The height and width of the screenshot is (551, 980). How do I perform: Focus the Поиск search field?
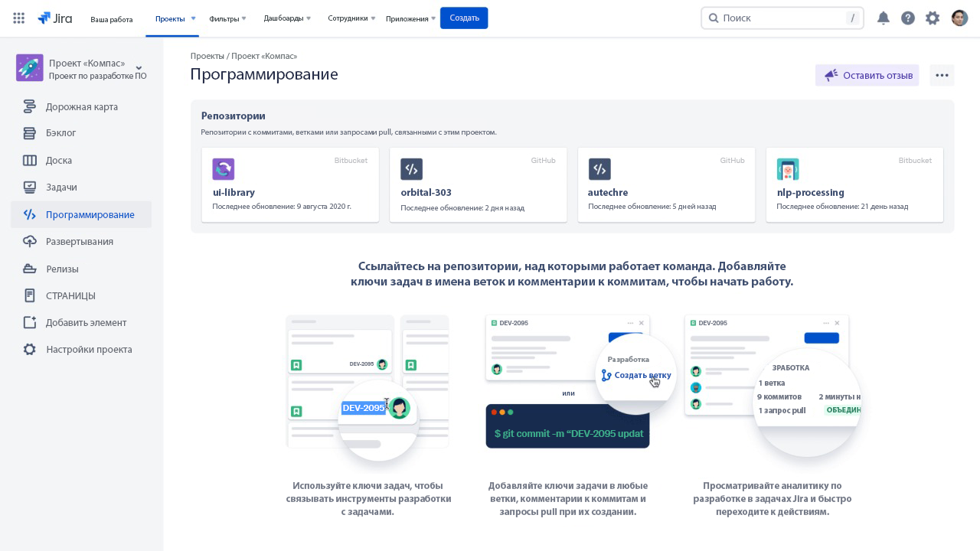point(781,18)
